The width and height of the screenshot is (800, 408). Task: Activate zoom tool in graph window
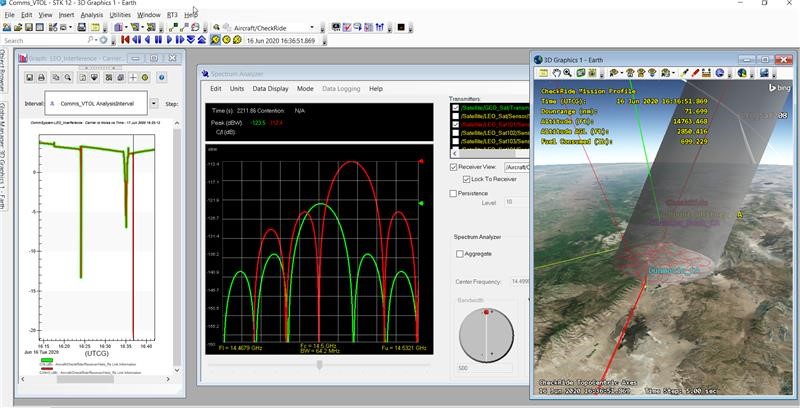tap(67, 78)
